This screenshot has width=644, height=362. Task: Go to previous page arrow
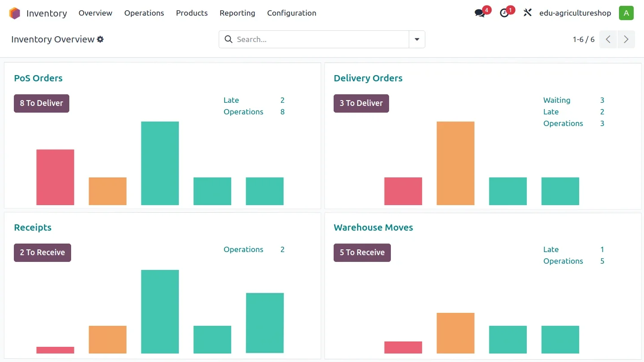click(x=608, y=39)
